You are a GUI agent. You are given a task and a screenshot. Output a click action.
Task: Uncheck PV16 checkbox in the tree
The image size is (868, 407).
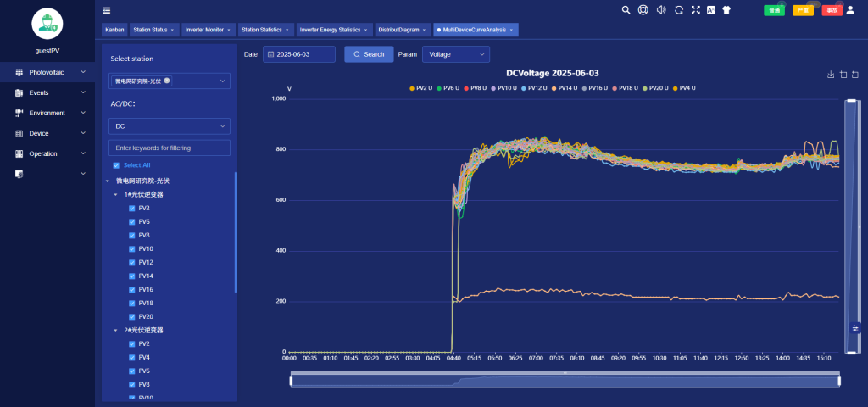(131, 290)
